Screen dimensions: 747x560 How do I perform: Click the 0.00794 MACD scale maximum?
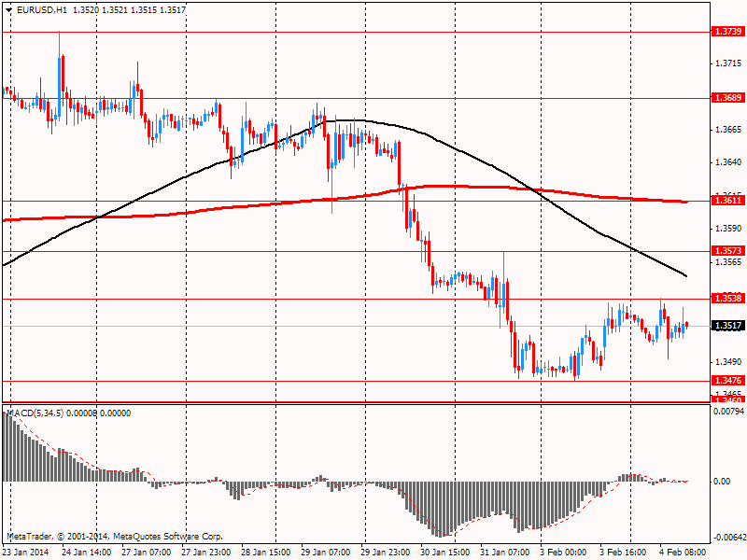728,411
